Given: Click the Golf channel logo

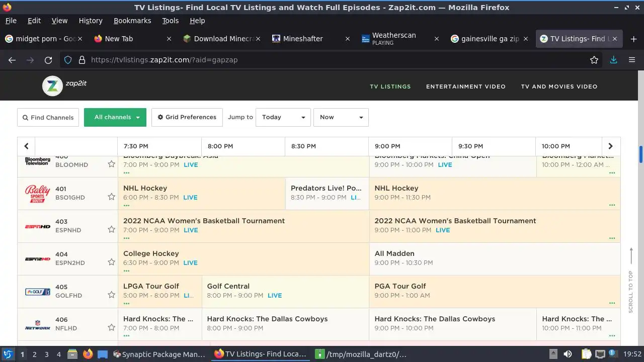Looking at the screenshot, I should pos(38,292).
